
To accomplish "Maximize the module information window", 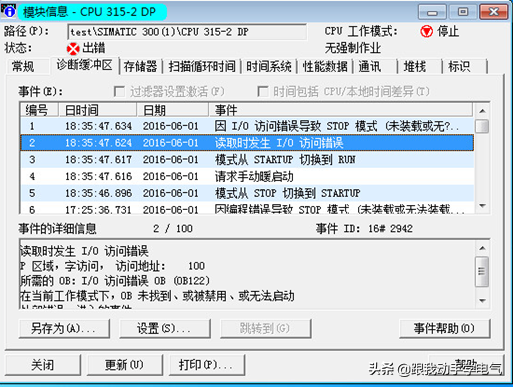I will tap(463, 12).
